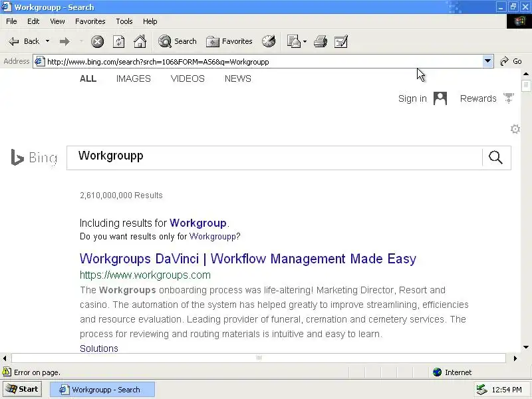Click the Forward arrow button
532x399 pixels.
click(65, 42)
